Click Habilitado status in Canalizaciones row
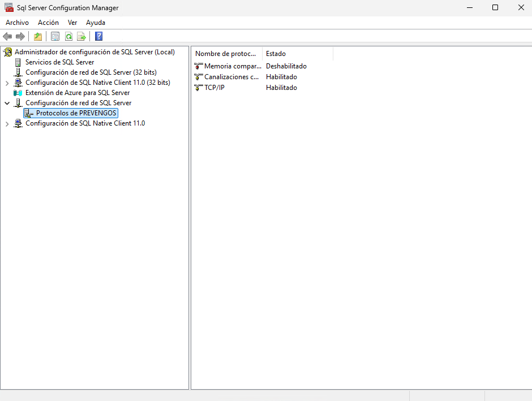 point(282,77)
